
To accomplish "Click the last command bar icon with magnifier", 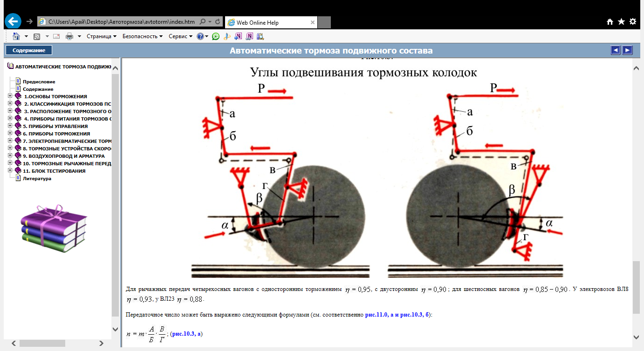I will click(x=260, y=36).
